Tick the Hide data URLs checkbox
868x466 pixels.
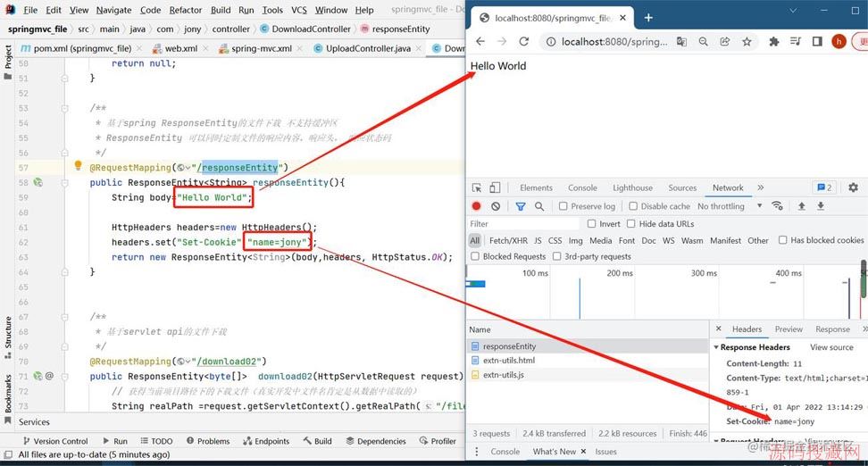pos(631,224)
